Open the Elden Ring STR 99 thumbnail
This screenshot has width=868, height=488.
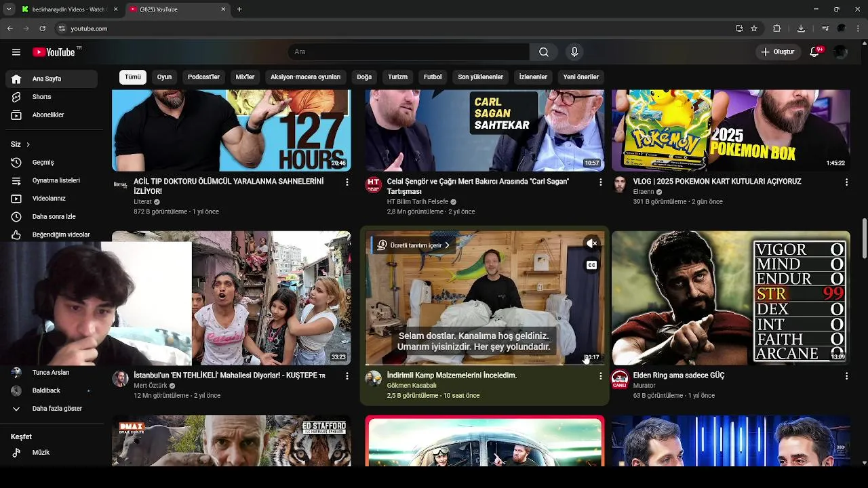731,298
